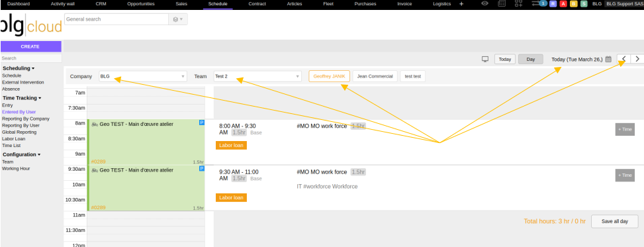Click the purple R badge
Viewport: 644px width, 247px height.
tap(553, 4)
